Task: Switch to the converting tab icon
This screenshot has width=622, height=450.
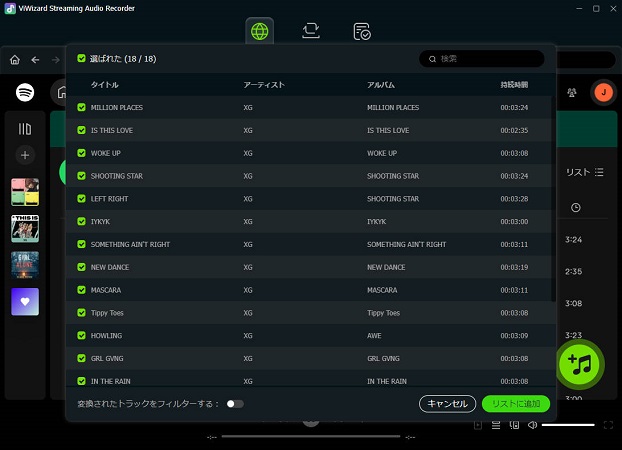Action: tap(311, 31)
